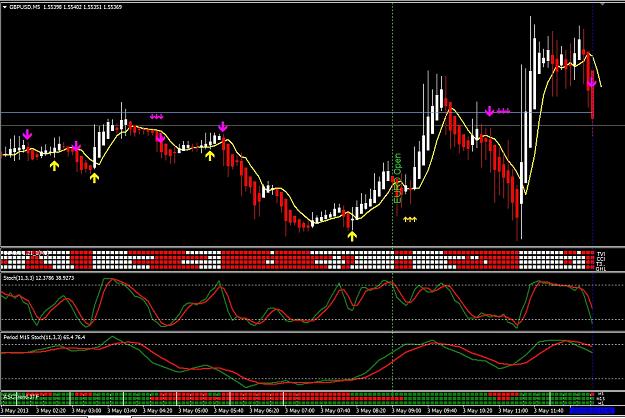Click the ASCTrend MTF indicator label
Viewport: 625px width, 418px height.
pyautogui.click(x=21, y=396)
